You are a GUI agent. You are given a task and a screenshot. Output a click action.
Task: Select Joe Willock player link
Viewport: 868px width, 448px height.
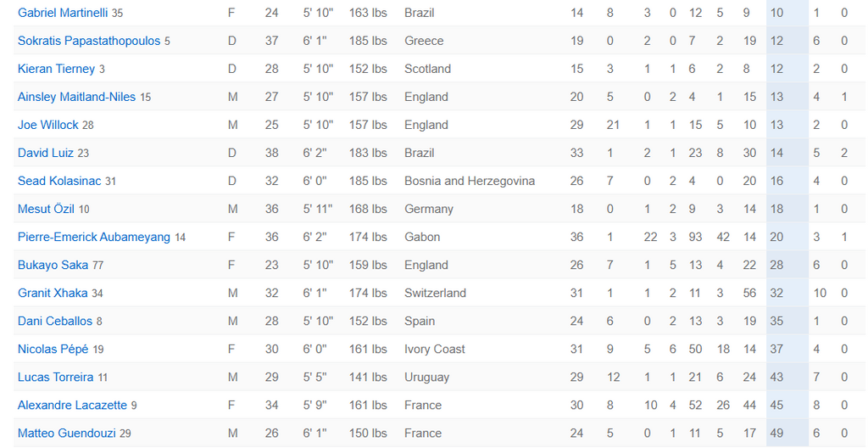click(x=48, y=125)
